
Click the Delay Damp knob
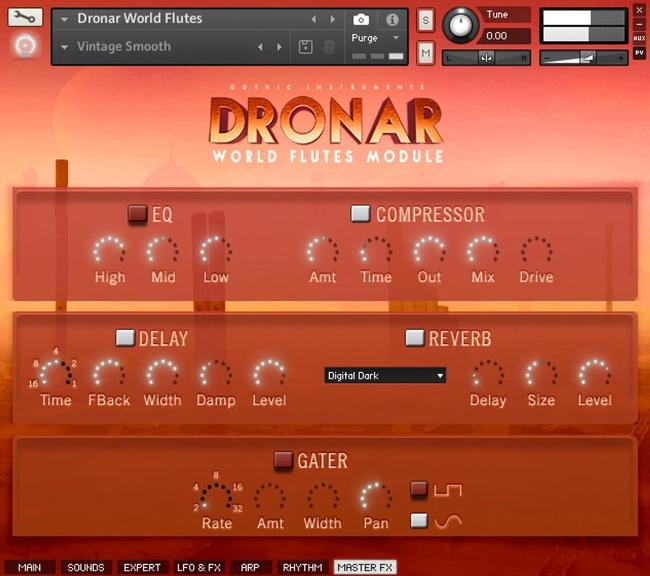click(216, 374)
